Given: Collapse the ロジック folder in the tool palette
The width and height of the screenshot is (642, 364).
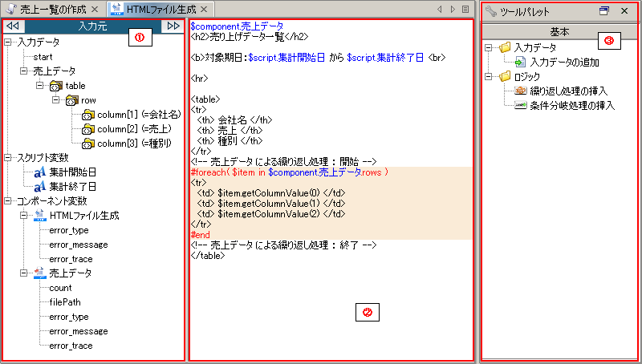Looking at the screenshot, I should pyautogui.click(x=490, y=77).
